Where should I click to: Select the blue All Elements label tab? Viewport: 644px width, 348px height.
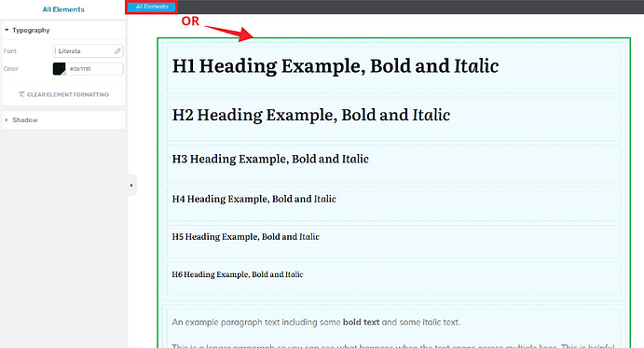(152, 7)
